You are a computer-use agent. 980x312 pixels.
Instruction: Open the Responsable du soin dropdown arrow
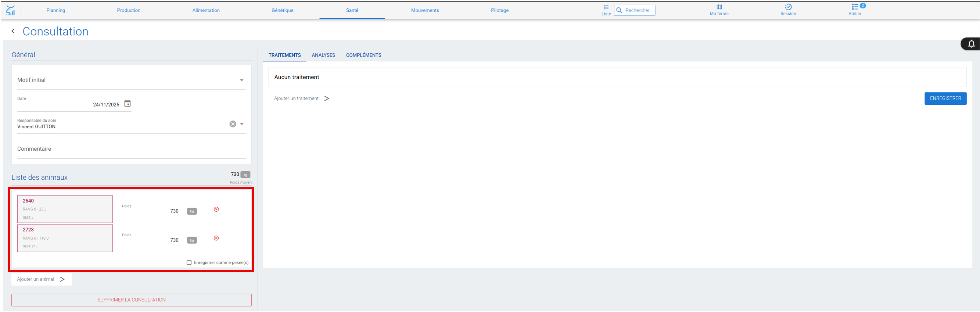click(242, 124)
